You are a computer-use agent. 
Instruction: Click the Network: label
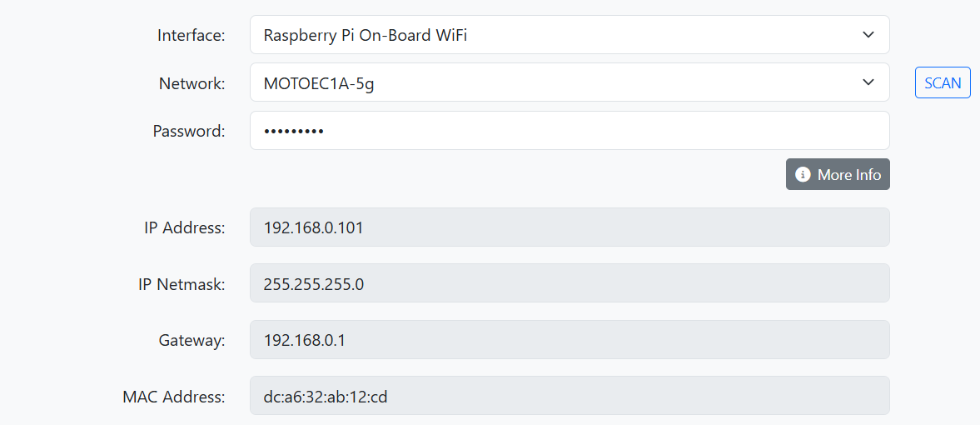point(192,83)
